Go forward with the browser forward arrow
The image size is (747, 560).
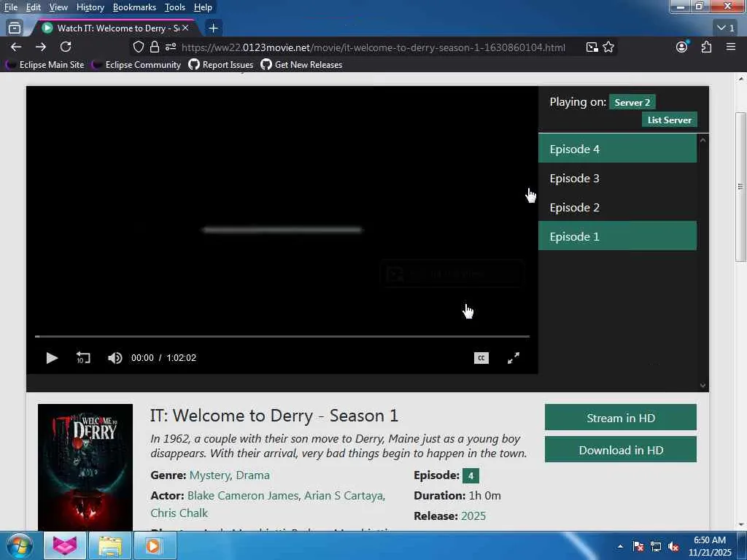pos(41,47)
